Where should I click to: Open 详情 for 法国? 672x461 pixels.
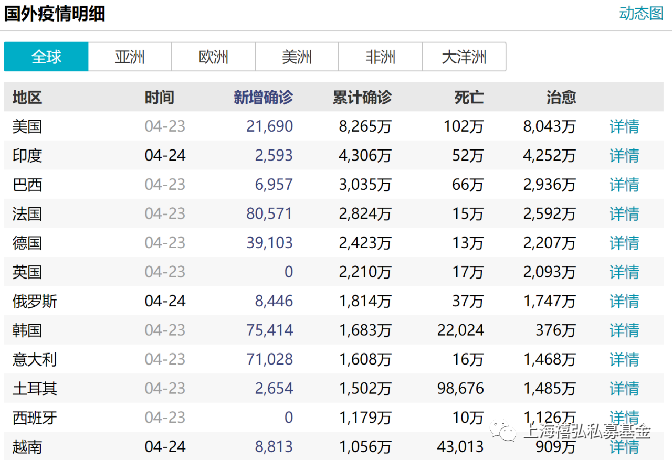pyautogui.click(x=624, y=214)
